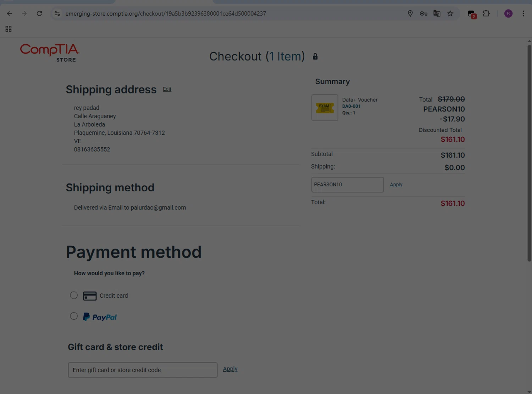
Task: Click the gift card or store credit field
Action: pos(143,370)
